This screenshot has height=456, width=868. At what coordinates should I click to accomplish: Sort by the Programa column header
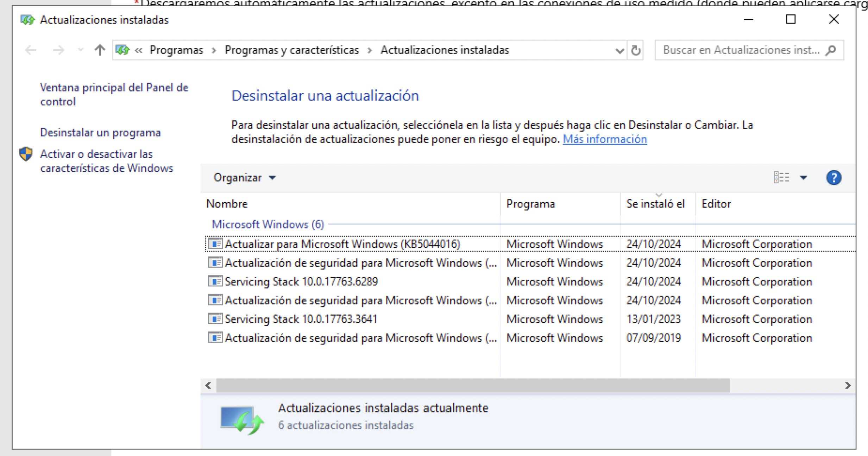click(560, 204)
